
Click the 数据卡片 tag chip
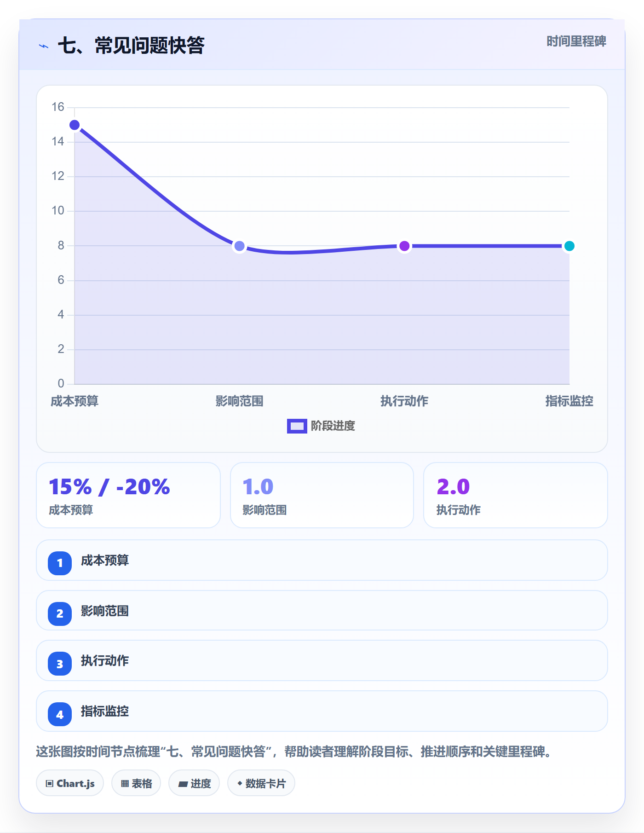tap(261, 783)
